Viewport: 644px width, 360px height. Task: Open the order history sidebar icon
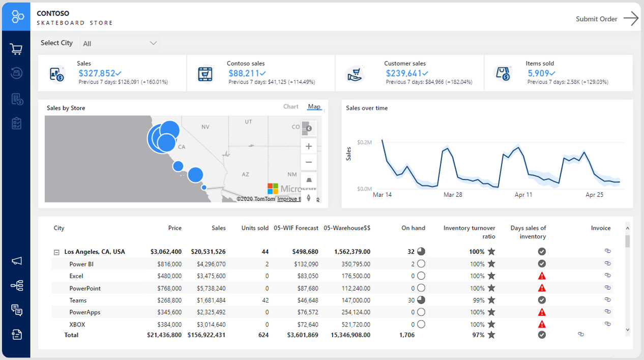(x=16, y=73)
